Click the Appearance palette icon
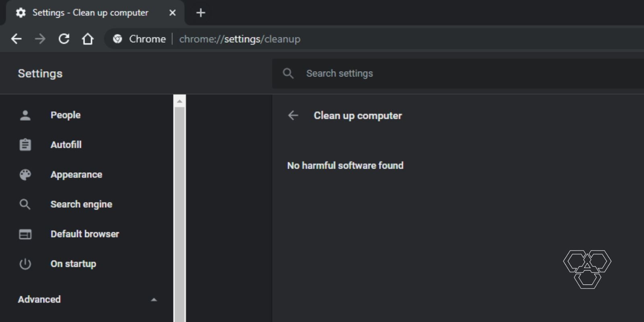The width and height of the screenshot is (644, 322). tap(25, 175)
